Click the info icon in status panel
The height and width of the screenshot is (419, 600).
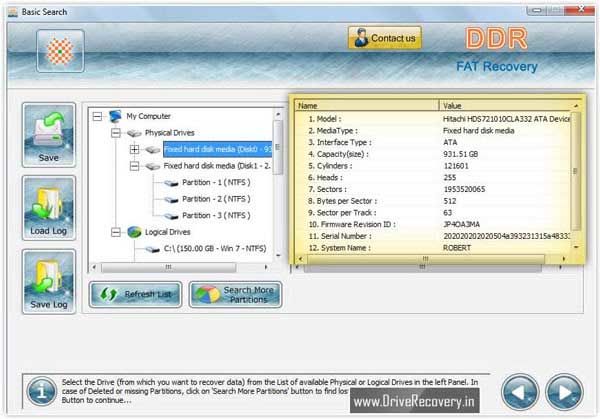pyautogui.click(x=41, y=391)
